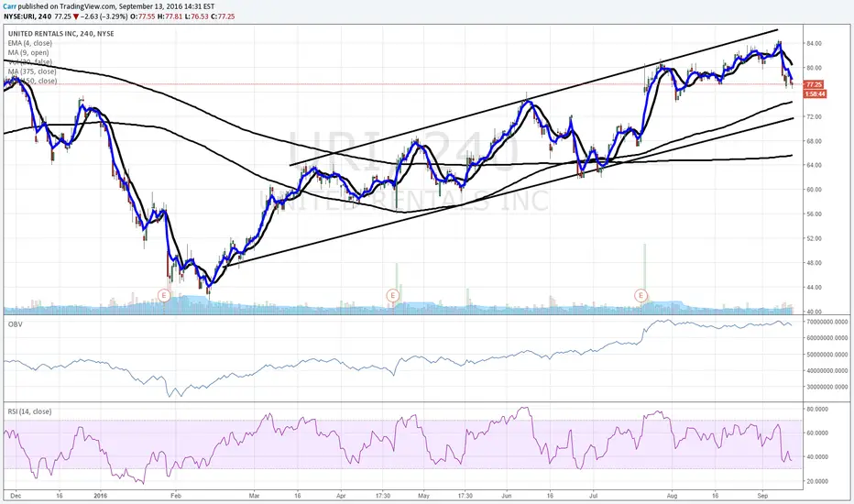
Task: Click the open value 'O:77.55'
Action: pos(143,16)
